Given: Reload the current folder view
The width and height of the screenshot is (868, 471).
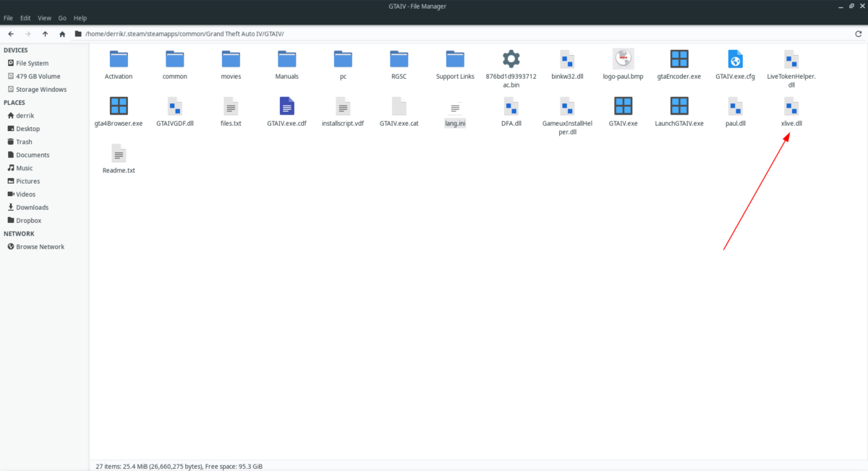Looking at the screenshot, I should 858,33.
